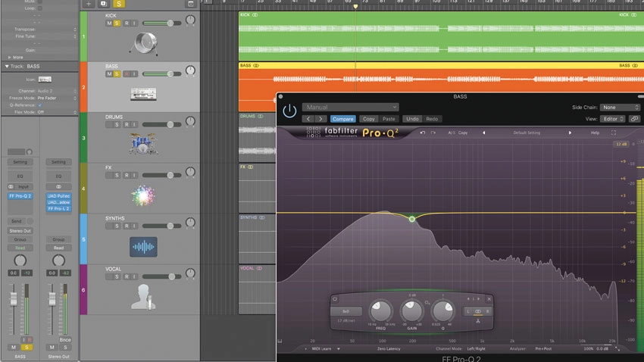The height and width of the screenshot is (362, 644).
Task: Mute the BASS track in track header
Action: [x=109, y=74]
